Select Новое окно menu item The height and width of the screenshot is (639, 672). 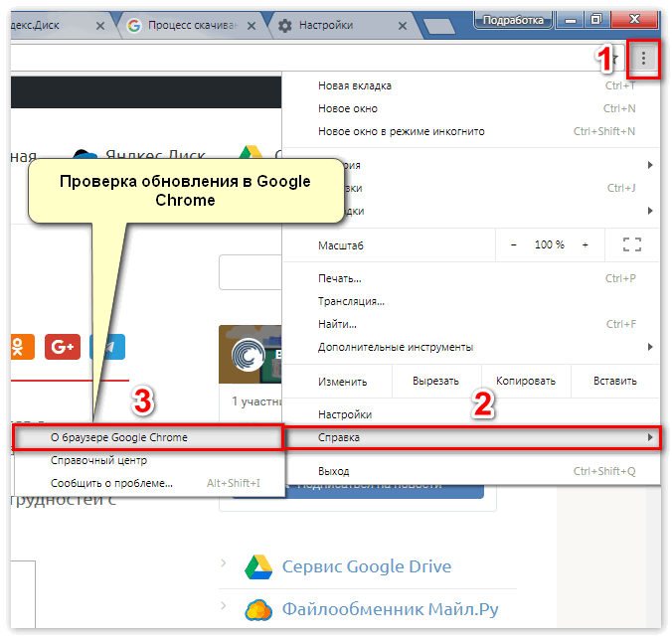(470, 108)
